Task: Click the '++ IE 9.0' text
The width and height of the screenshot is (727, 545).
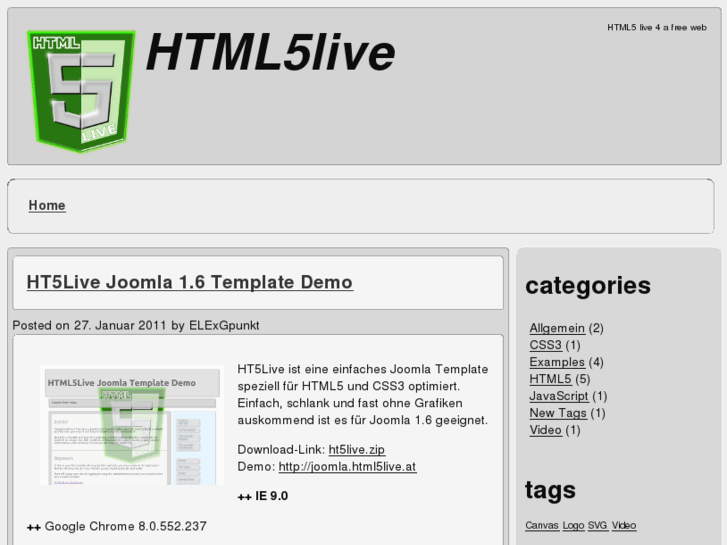Action: click(x=263, y=496)
